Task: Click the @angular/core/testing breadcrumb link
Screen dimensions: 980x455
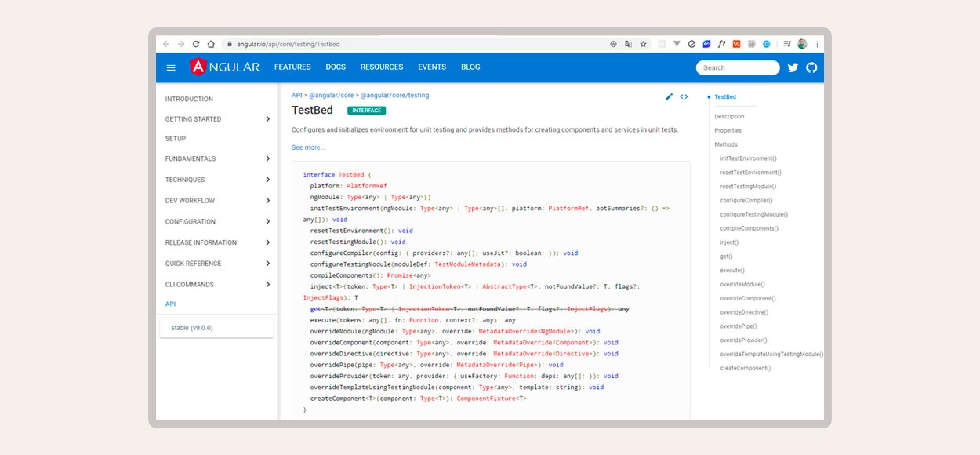Action: (x=395, y=96)
